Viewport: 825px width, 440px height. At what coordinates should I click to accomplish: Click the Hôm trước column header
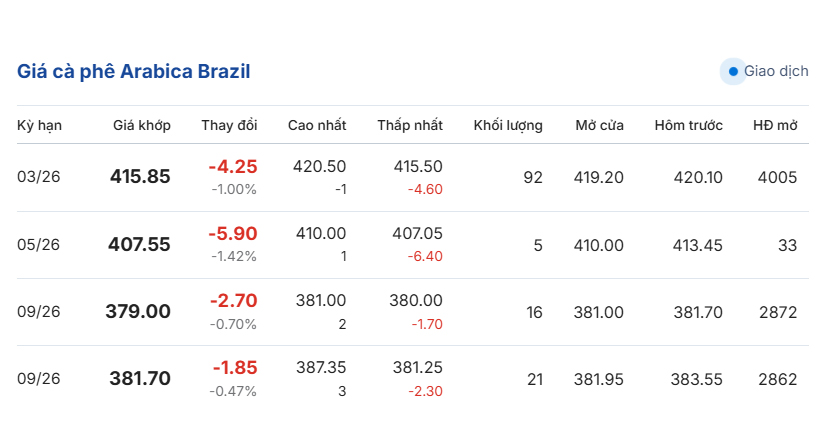(689, 125)
